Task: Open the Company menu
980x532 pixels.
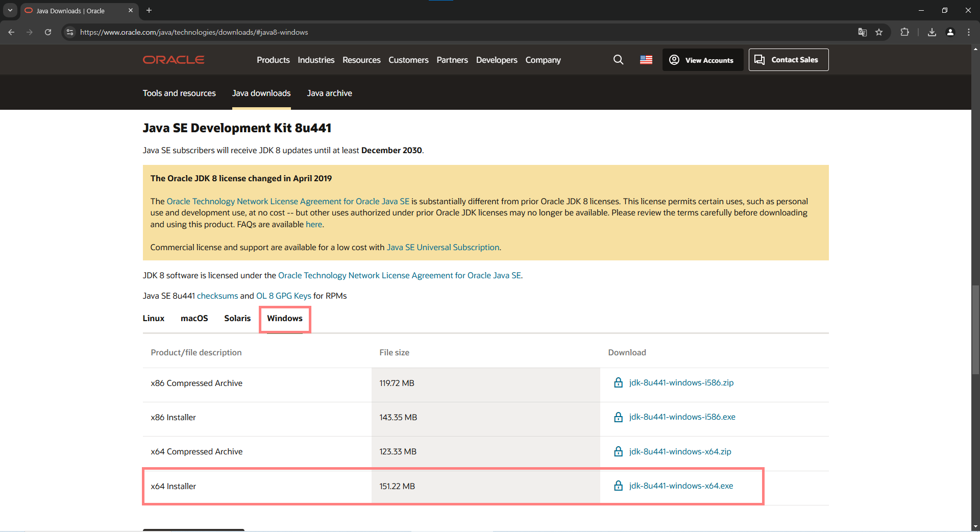Action: (543, 60)
